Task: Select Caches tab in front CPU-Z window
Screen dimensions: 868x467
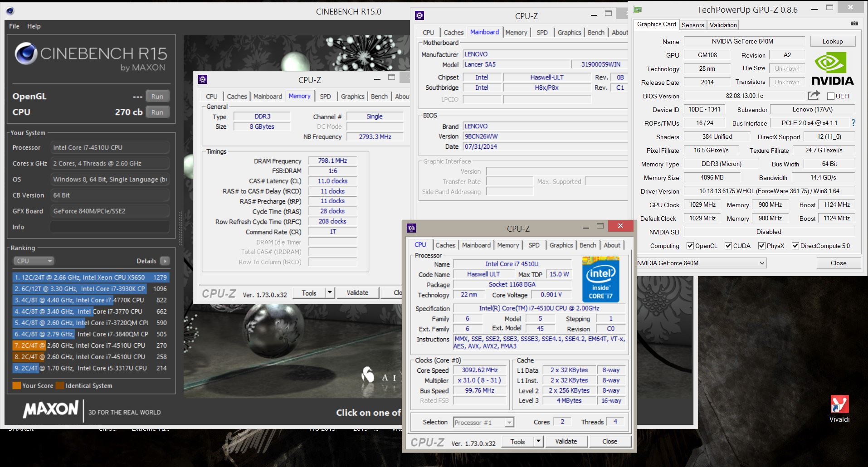Action: (445, 245)
